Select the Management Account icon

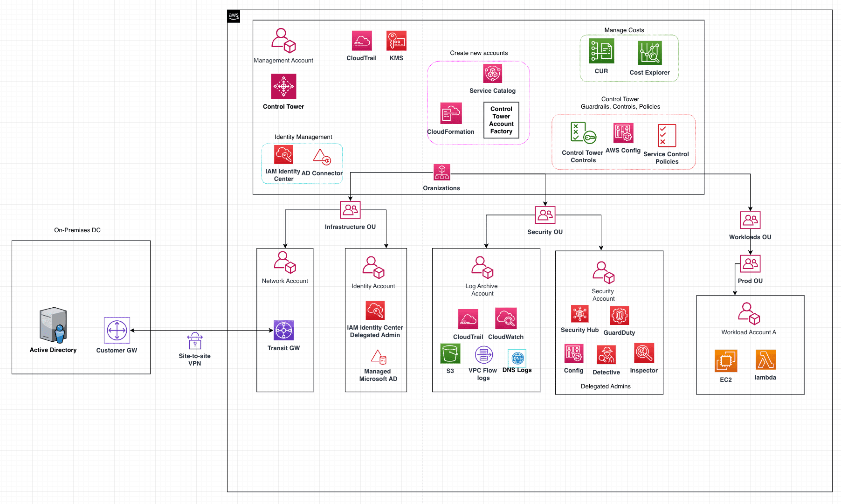[283, 41]
